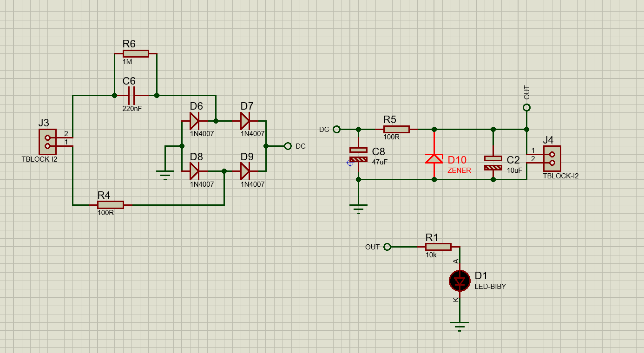Click diode D7 symbol
644x353 pixels.
click(245, 121)
